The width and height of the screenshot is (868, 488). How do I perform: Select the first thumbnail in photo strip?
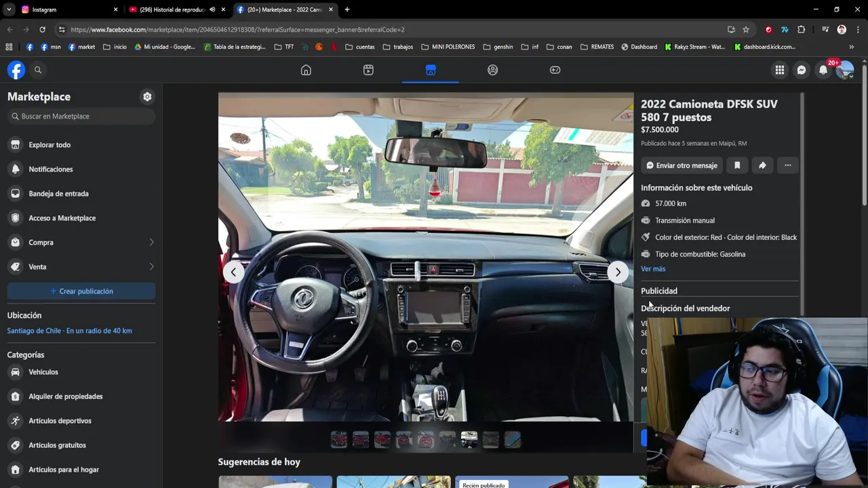pyautogui.click(x=339, y=440)
